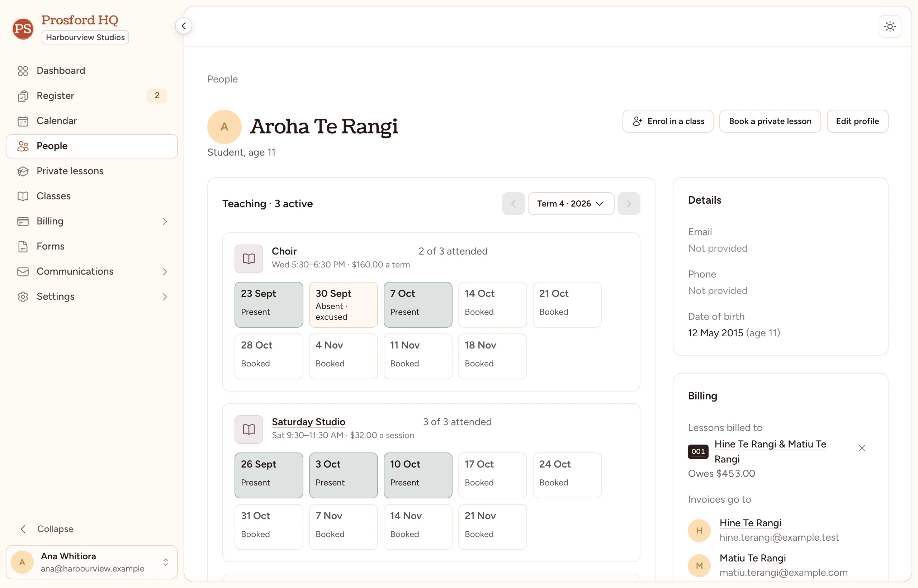Screen dimensions: 918x588
Task: Click Book a private lesson
Action: point(770,121)
